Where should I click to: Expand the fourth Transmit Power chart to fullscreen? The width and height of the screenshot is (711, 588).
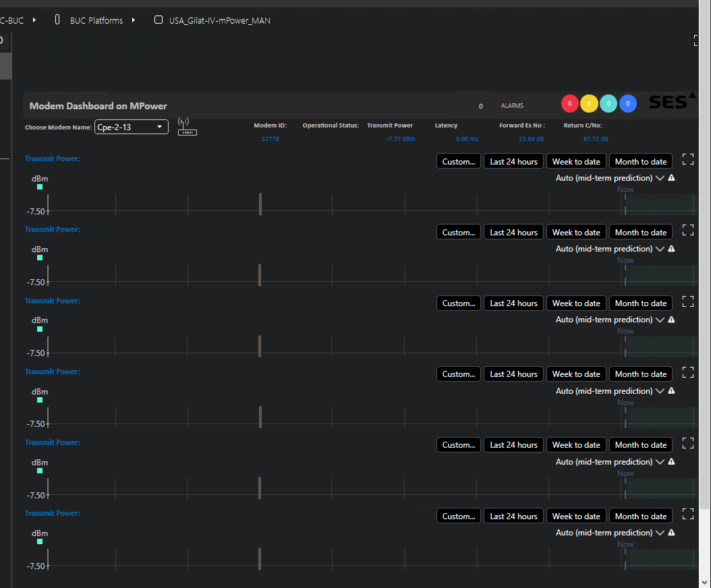688,372
